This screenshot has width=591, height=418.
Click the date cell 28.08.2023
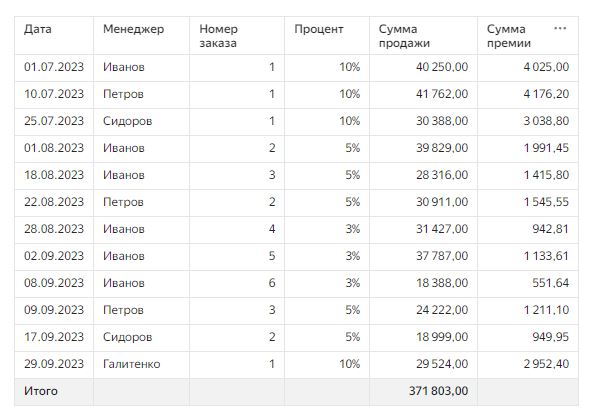54,229
